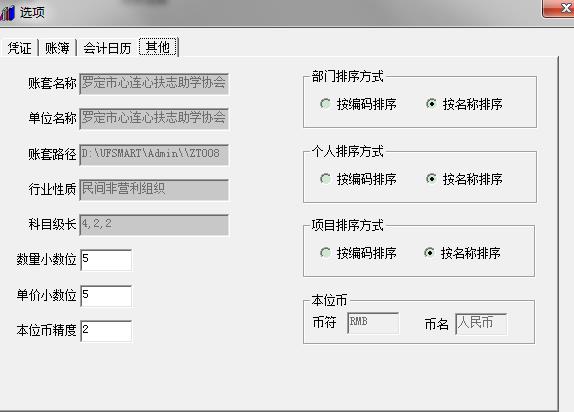574x412 pixels.
Task: Click the 选项 window title icon
Action: coord(7,13)
